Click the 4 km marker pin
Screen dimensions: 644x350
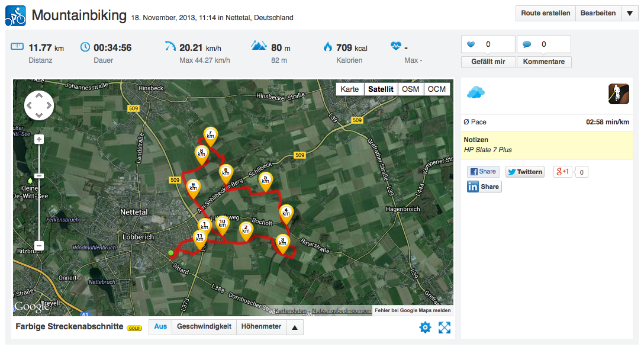pyautogui.click(x=286, y=215)
